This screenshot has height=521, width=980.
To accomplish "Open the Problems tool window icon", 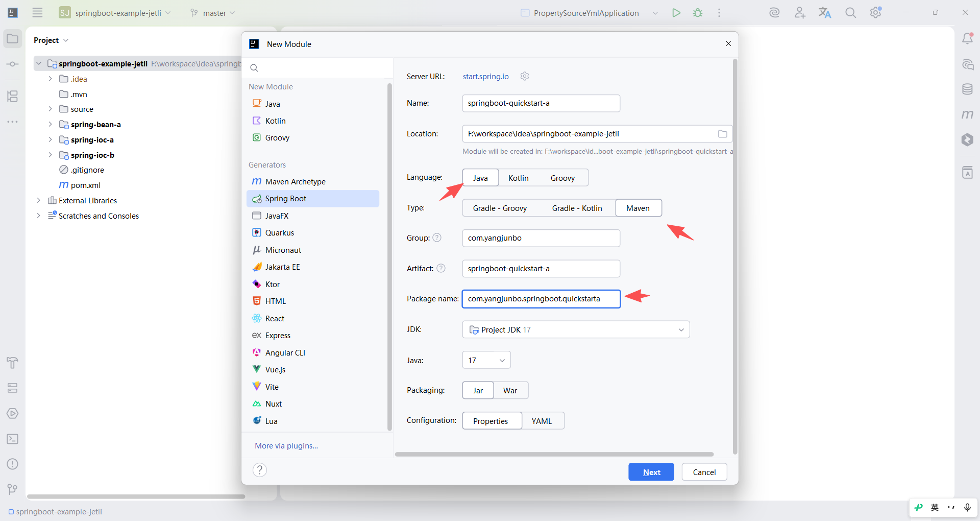I will (13, 464).
